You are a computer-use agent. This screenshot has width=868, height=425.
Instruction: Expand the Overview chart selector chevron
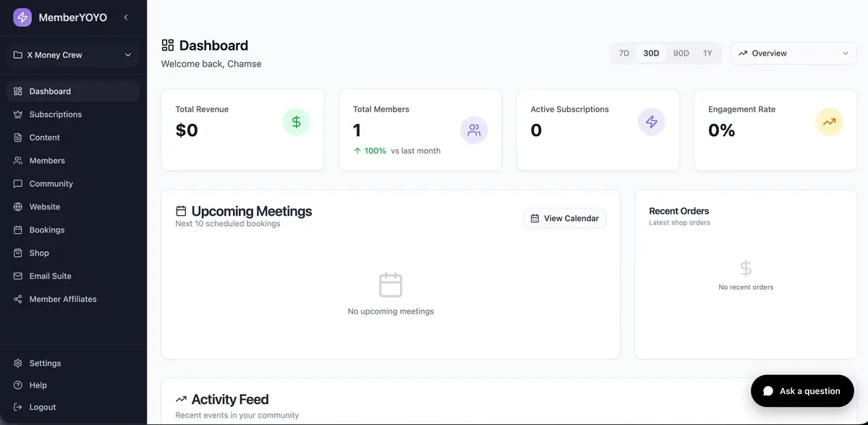tap(845, 52)
